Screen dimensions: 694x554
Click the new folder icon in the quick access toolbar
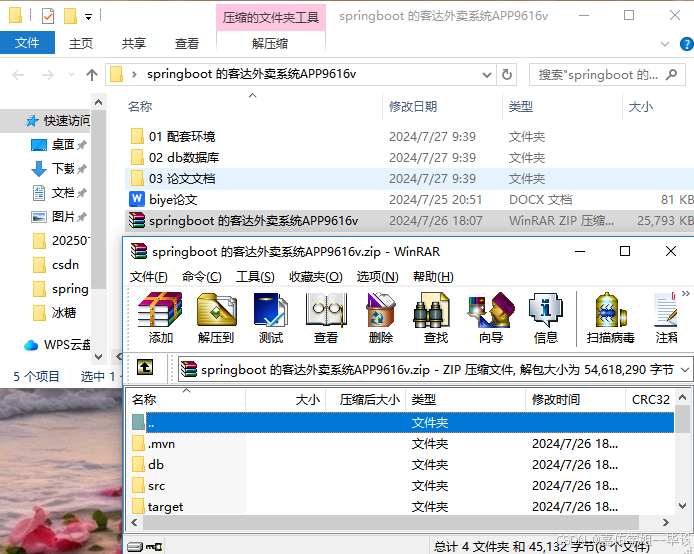tap(70, 16)
